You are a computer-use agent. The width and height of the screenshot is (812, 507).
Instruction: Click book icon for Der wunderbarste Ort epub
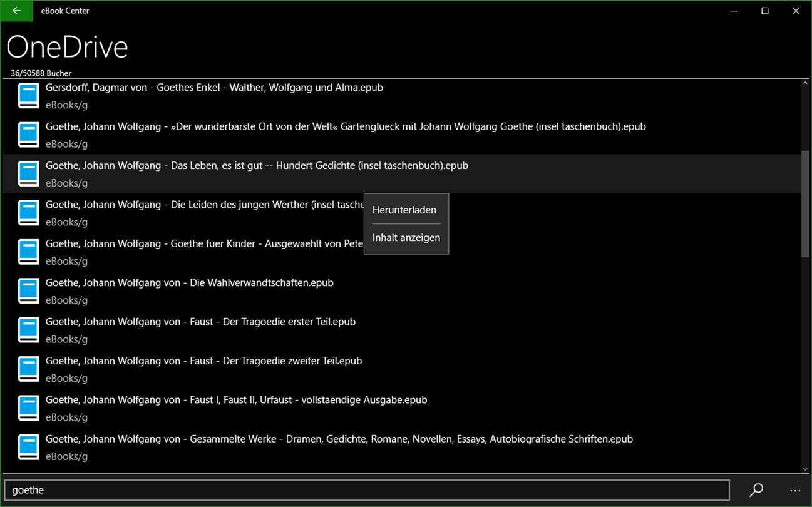[28, 135]
